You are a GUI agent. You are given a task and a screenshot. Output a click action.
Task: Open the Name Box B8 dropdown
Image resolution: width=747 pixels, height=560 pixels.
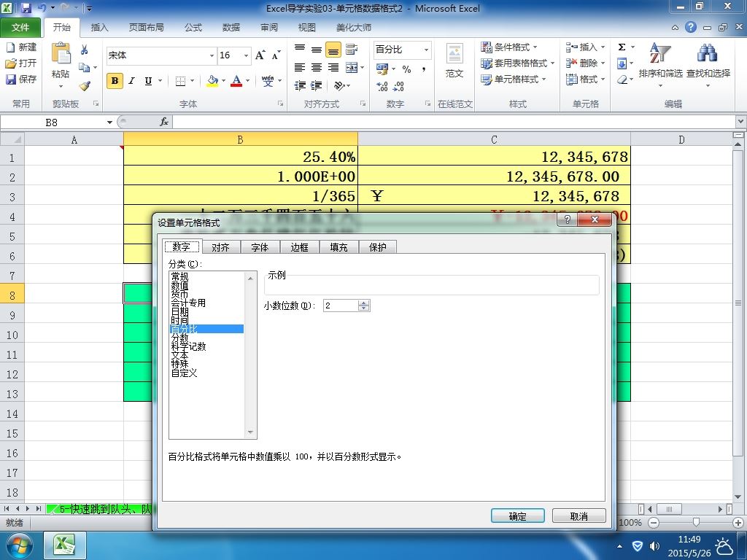[109, 122]
